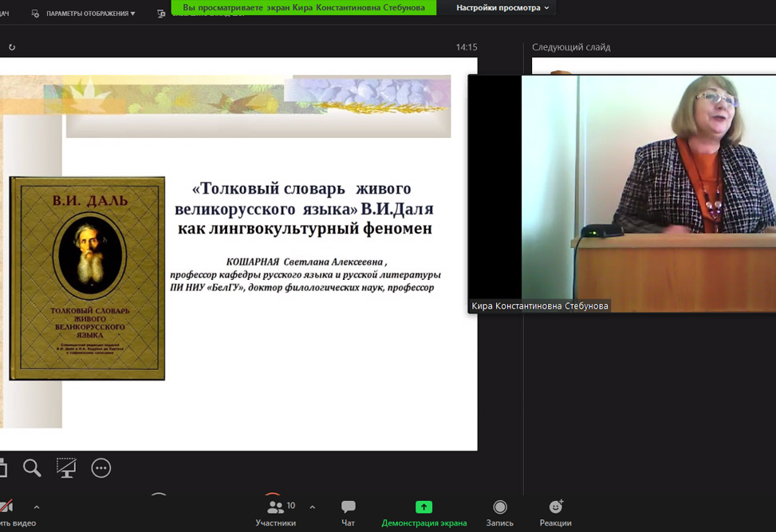Click the speaker's name label Кира Константиновна Стебунова
This screenshot has width=776, height=532.
[540, 306]
